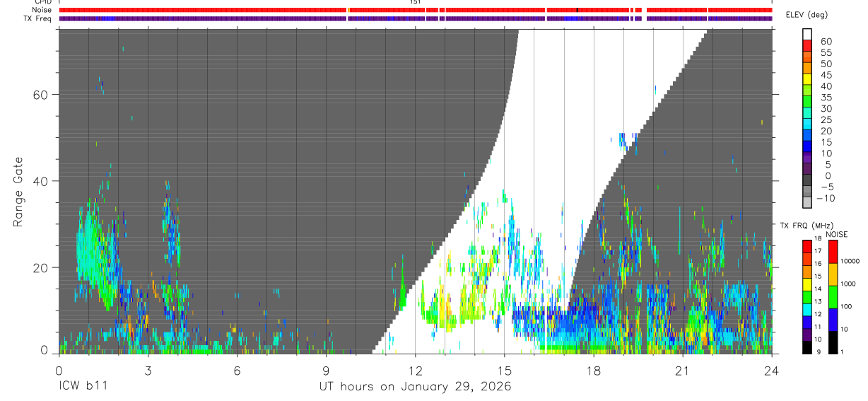The width and height of the screenshot is (868, 401).
Task: Click the yellow segment of ELEV colorbar
Action: tap(807, 79)
